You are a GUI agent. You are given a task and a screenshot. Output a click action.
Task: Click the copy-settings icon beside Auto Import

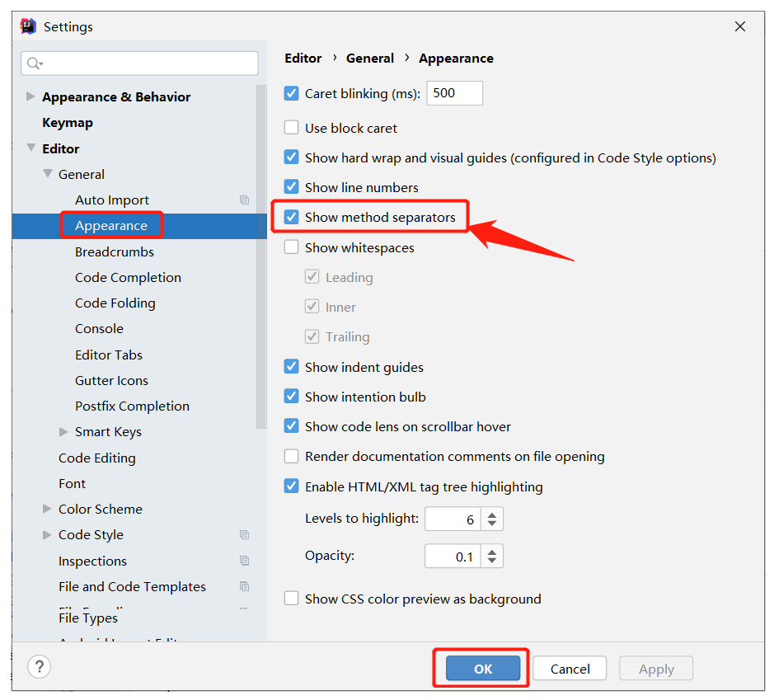click(244, 200)
